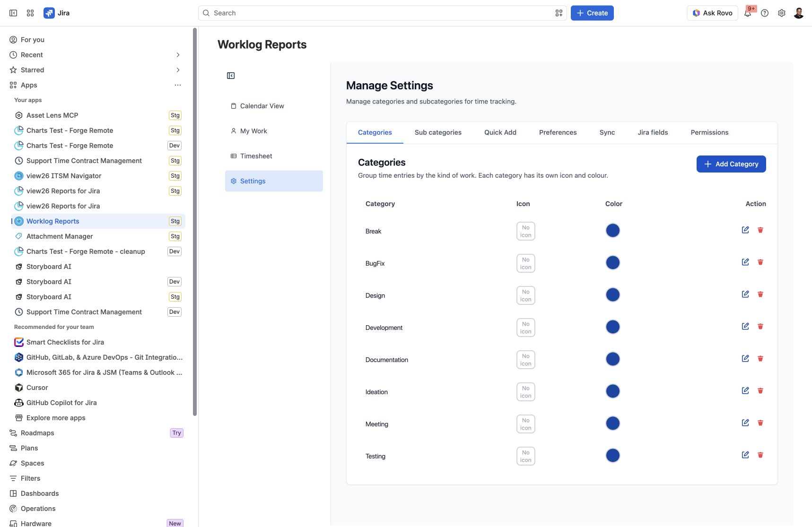The image size is (812, 527).
Task: Open more options for Apps
Action: [178, 85]
